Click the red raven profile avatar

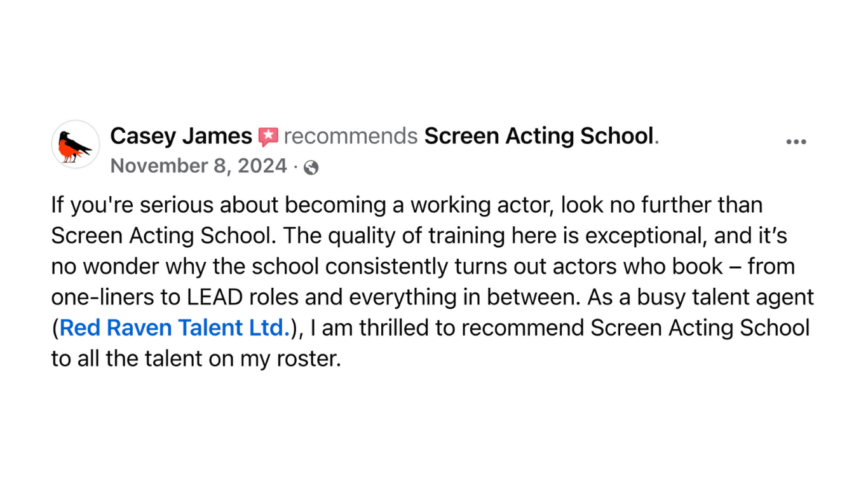76,144
